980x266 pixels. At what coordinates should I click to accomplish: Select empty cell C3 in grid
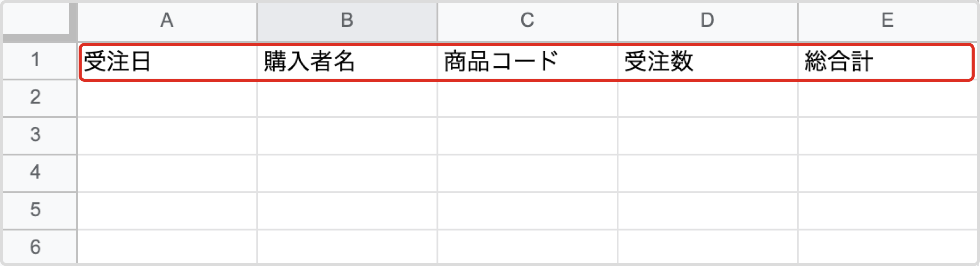pos(527,135)
